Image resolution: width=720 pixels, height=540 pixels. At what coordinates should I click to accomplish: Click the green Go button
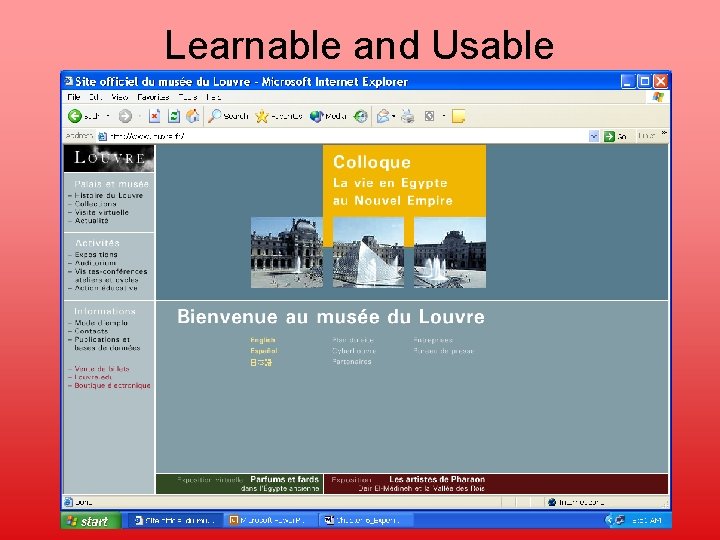tap(615, 136)
